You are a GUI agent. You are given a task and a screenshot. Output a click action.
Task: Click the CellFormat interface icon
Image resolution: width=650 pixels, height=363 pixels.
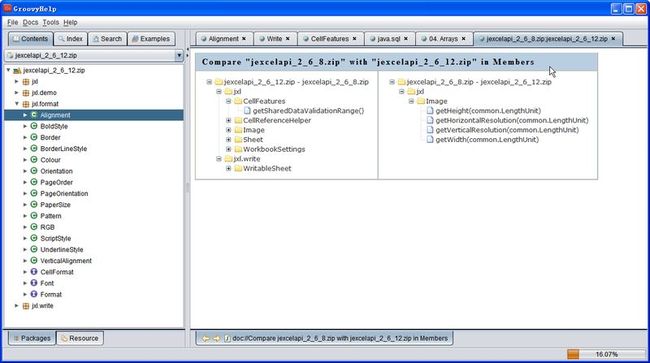[34, 272]
